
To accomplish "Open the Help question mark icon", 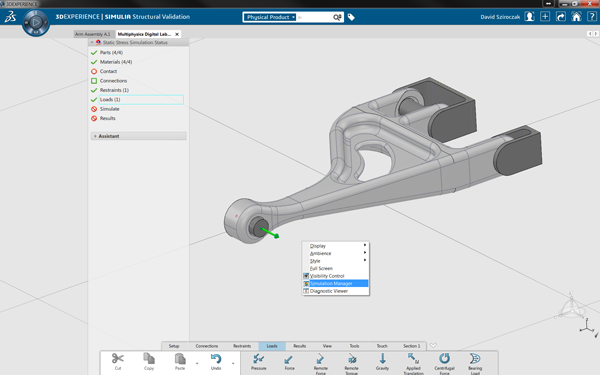I will coord(592,17).
